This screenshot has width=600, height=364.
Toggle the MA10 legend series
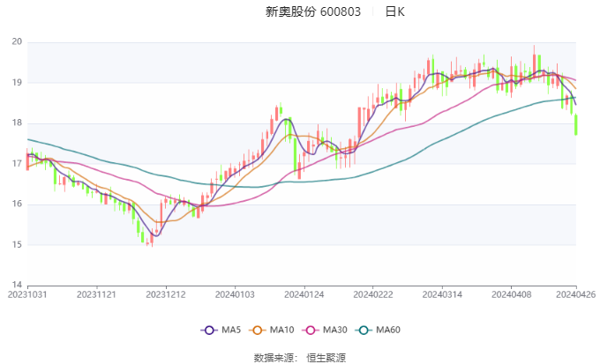pyautogui.click(x=271, y=330)
